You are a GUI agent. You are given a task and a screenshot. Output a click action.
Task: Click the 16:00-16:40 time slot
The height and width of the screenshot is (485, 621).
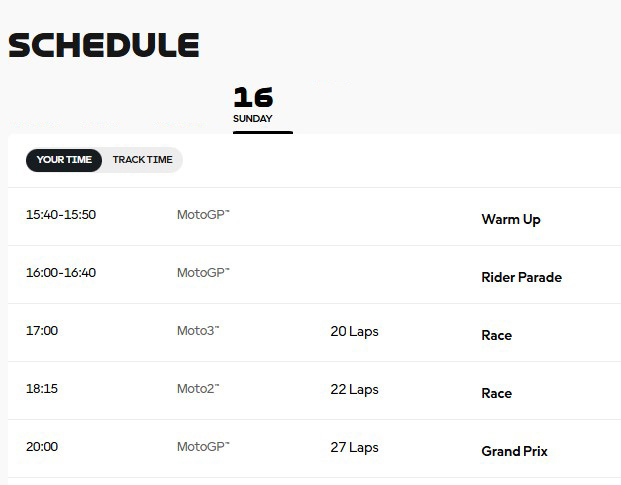(x=61, y=273)
